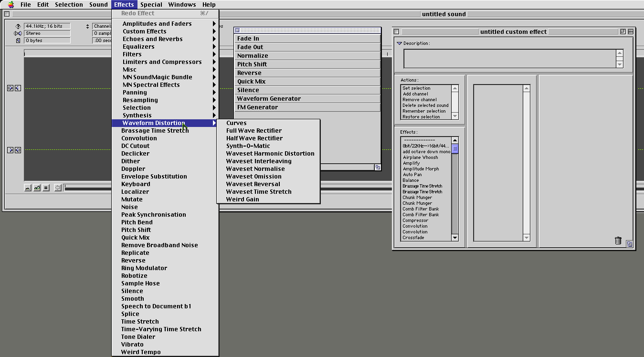This screenshot has width=644, height=357.
Task: Click the play arrow icon on the lower channel row
Action: [10, 150]
